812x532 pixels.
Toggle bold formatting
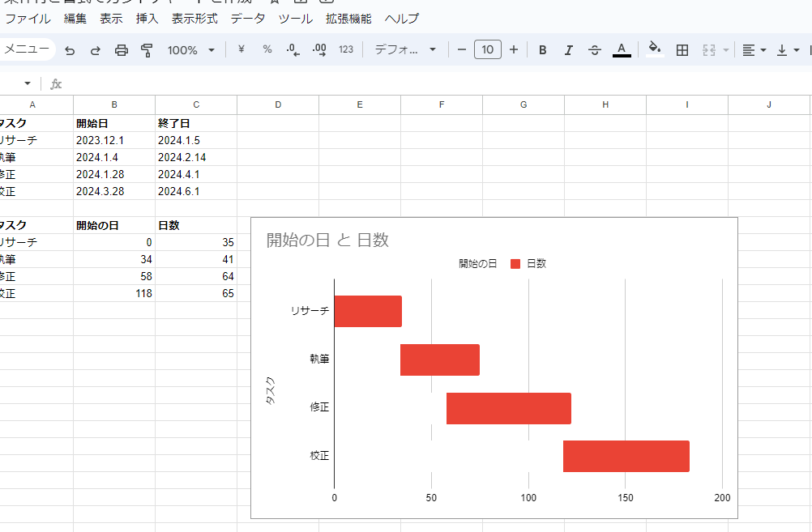[x=543, y=50]
